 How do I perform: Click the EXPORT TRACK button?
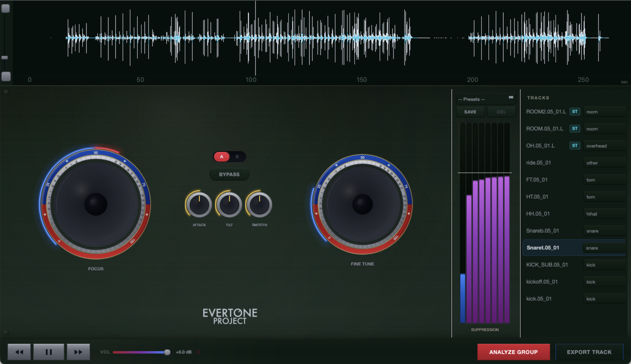click(589, 352)
